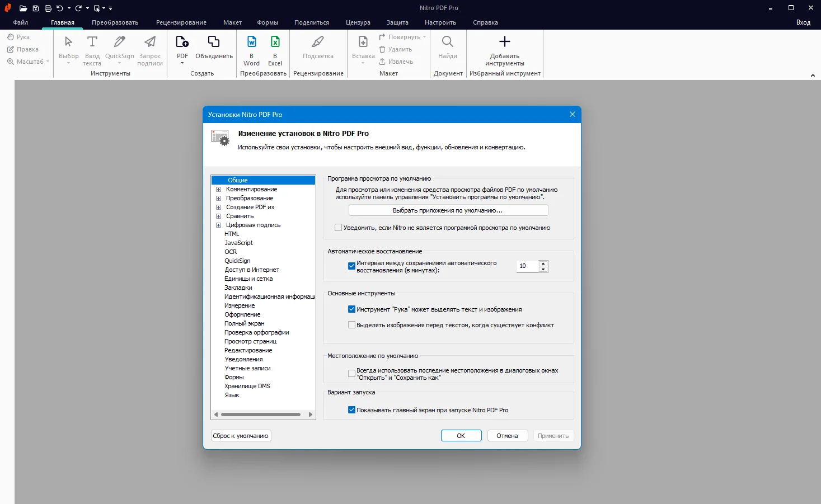Click the Объединить files icon
Viewport: 821px width, 504px height.
[214, 43]
